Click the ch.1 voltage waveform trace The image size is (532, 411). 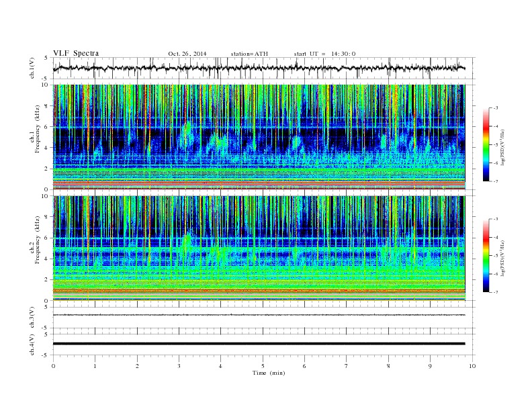point(259,68)
